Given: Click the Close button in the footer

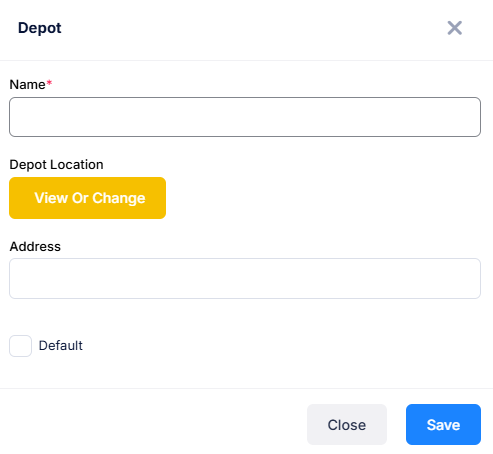Looking at the screenshot, I should (x=347, y=425).
